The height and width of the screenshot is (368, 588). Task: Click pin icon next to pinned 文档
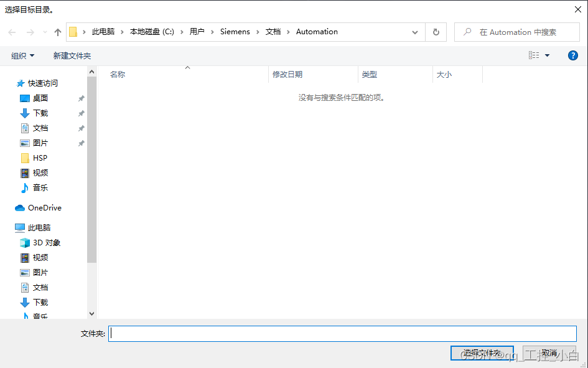point(81,128)
